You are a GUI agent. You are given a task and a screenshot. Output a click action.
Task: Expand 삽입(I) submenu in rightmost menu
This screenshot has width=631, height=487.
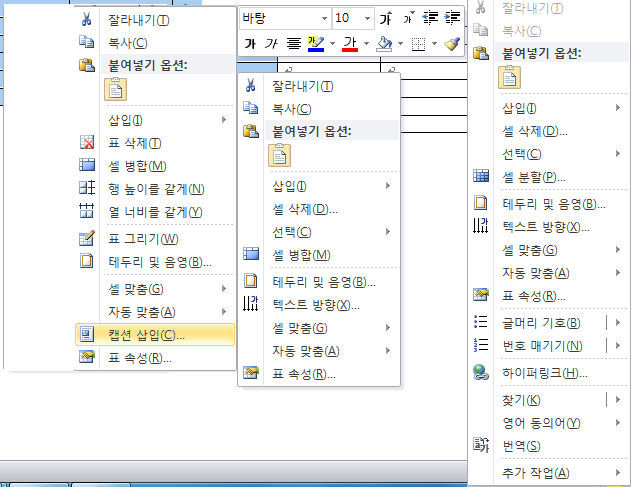[x=549, y=108]
